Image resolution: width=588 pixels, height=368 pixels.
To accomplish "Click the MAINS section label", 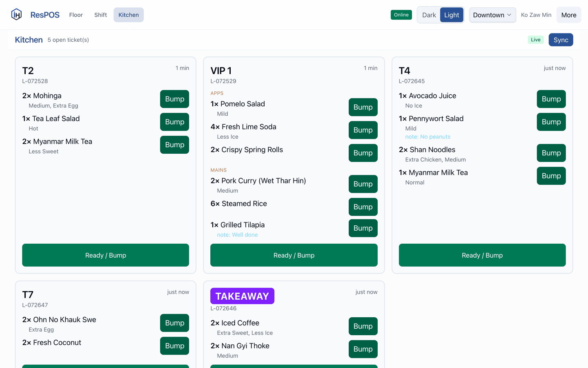I will (218, 170).
